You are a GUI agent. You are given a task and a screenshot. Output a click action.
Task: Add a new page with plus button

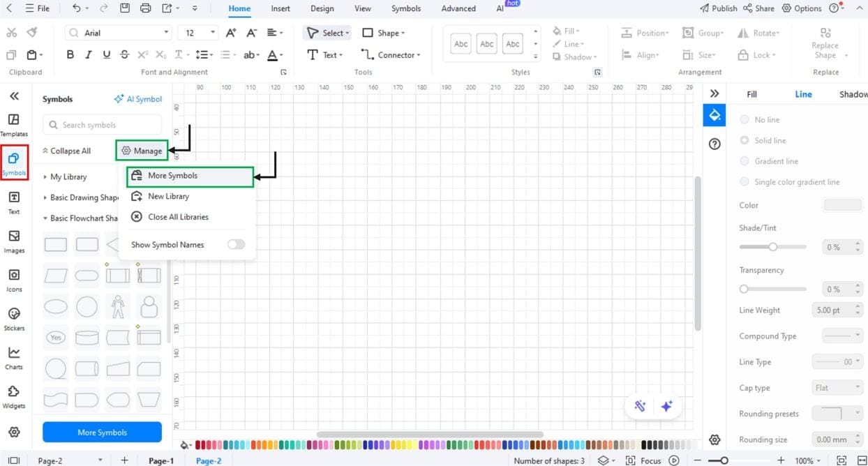[x=124, y=460]
